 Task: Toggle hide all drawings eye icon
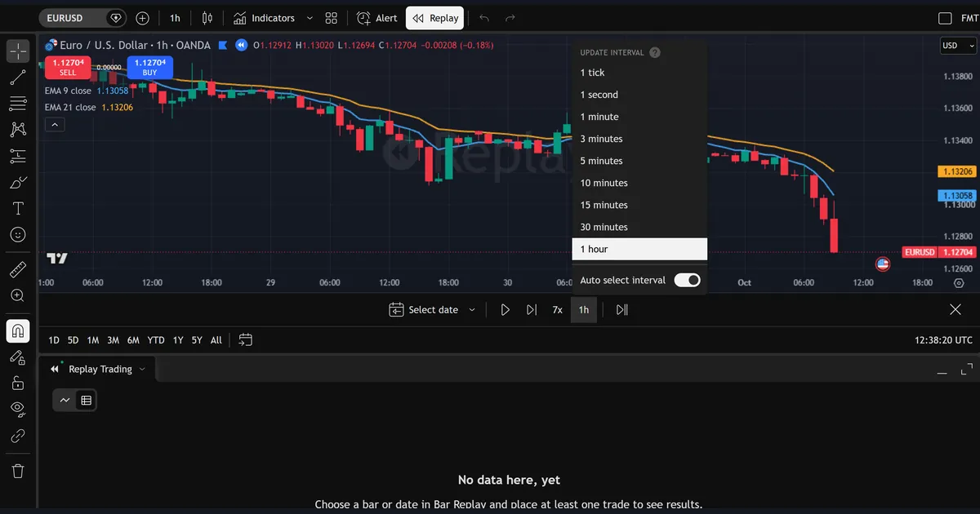click(x=18, y=409)
